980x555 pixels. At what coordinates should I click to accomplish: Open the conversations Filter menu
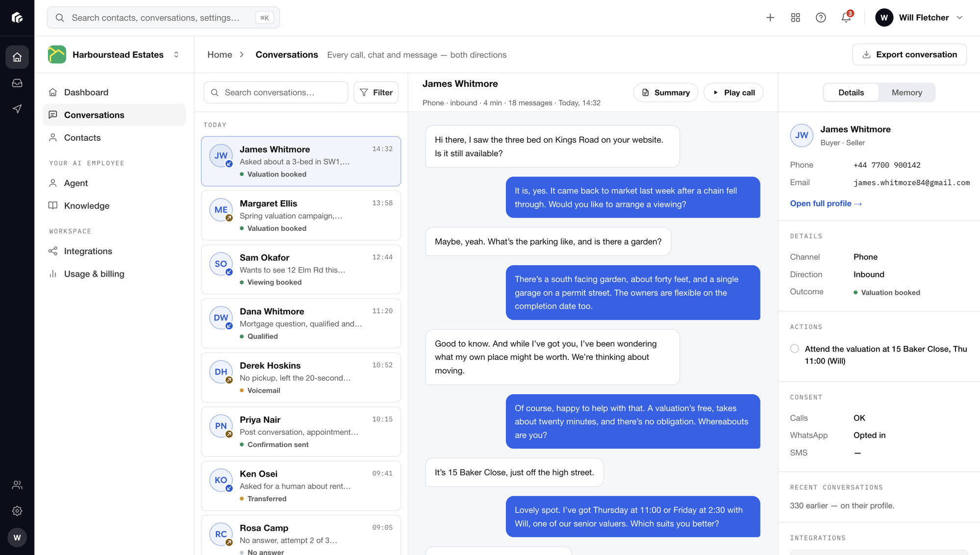pyautogui.click(x=377, y=92)
